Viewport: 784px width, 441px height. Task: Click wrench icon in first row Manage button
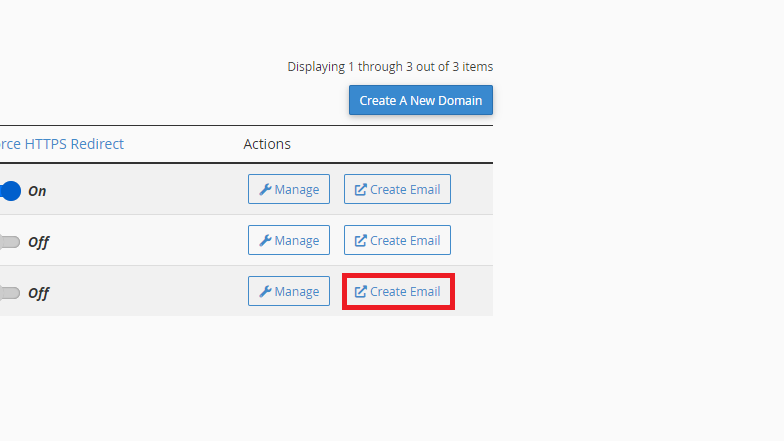pos(265,190)
